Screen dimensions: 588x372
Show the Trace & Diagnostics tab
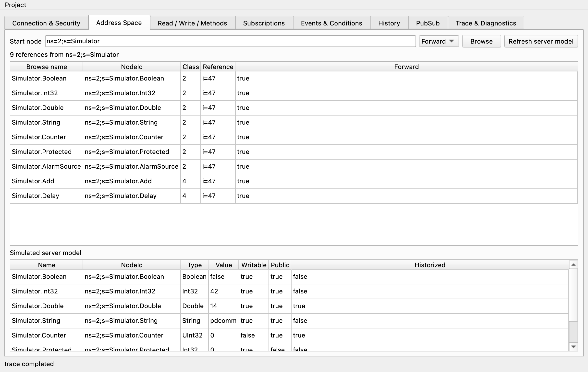486,23
